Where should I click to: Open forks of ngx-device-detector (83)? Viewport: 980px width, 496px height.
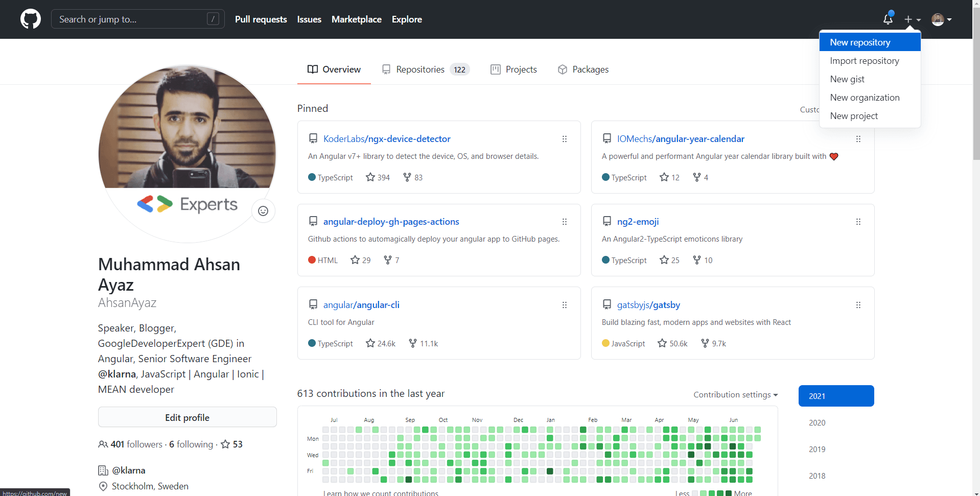[x=413, y=177]
